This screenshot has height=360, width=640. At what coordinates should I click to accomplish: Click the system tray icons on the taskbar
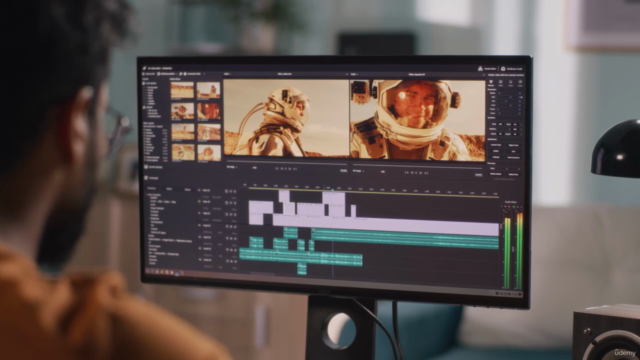pos(509,293)
